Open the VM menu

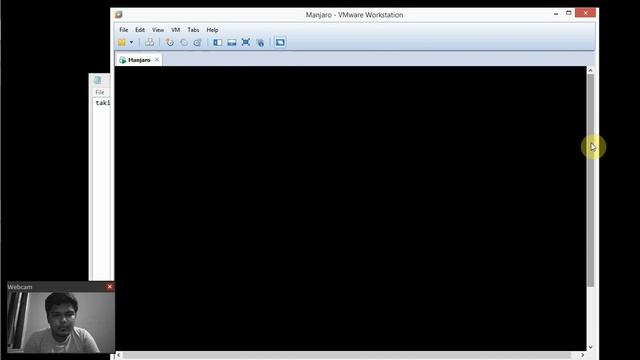coord(176,30)
